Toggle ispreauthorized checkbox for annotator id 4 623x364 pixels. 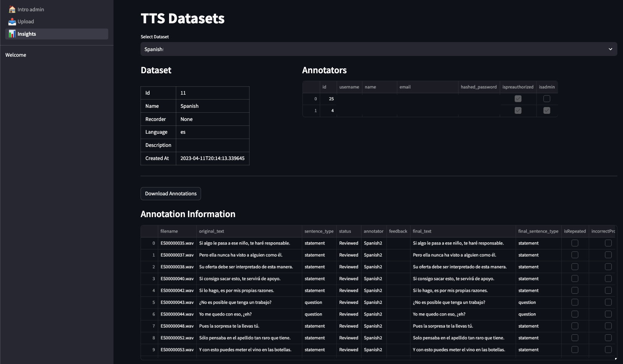click(x=518, y=110)
